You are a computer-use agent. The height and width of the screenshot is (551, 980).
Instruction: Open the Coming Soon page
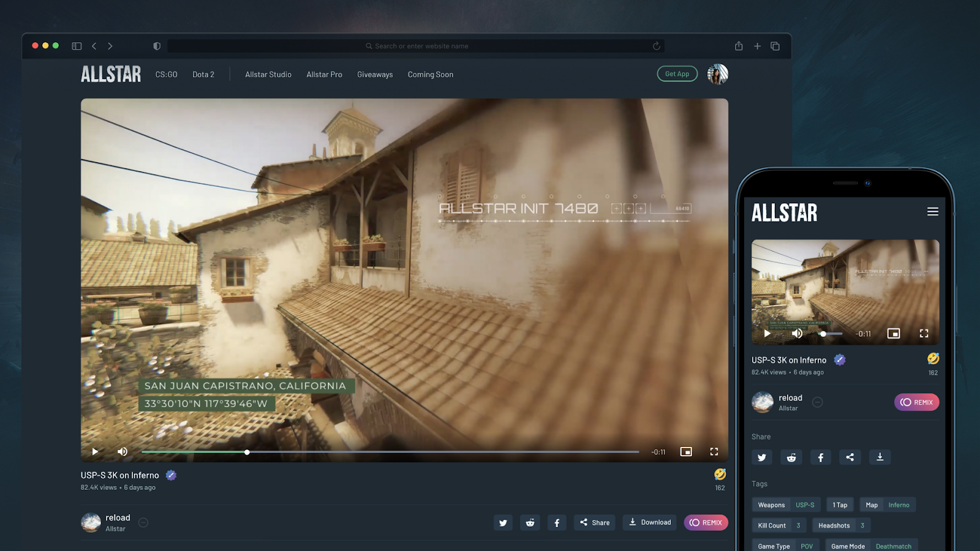431,75
